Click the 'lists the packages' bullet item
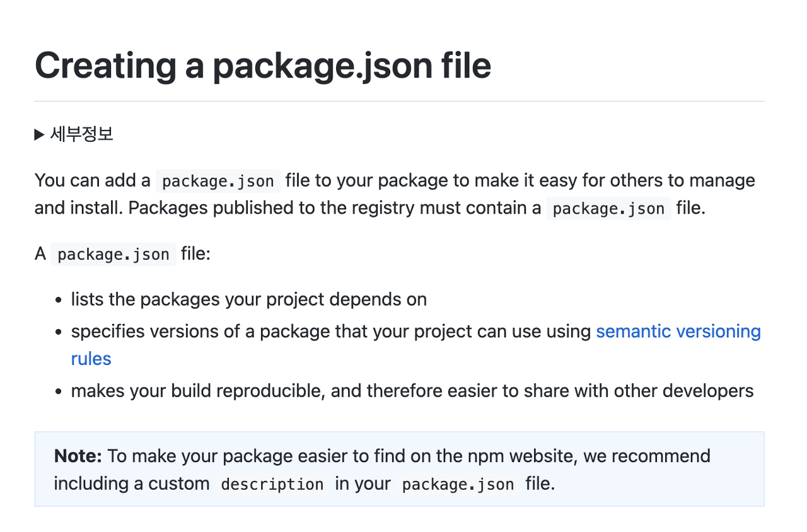The width and height of the screenshot is (807, 532). [248, 299]
